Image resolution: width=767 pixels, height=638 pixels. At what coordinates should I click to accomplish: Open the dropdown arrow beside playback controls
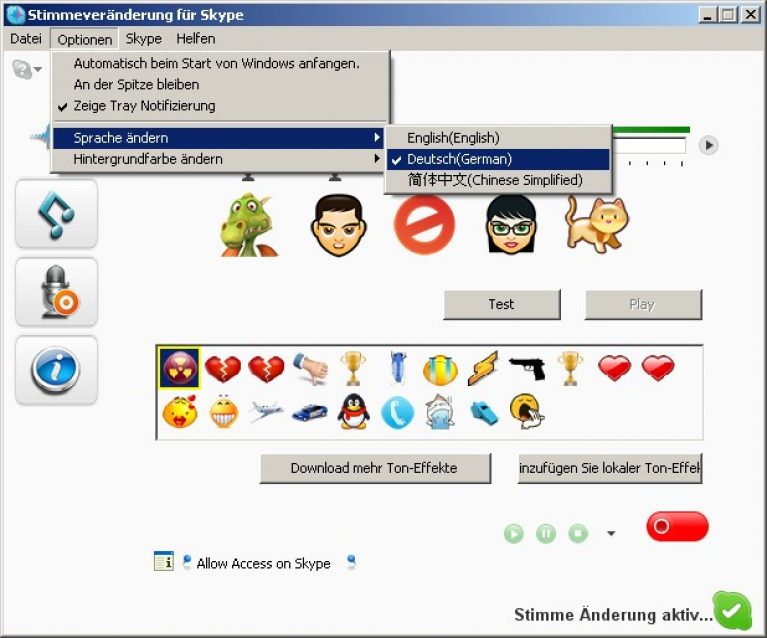coord(611,533)
